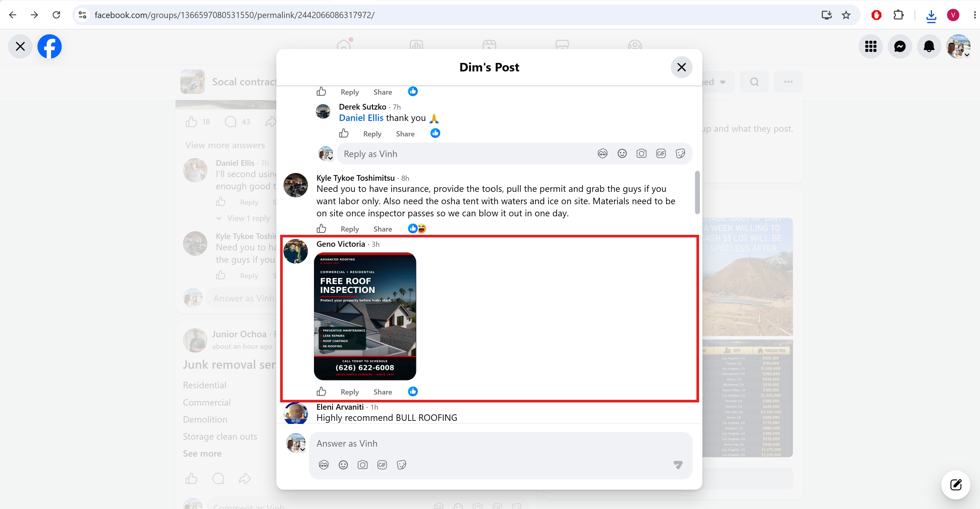980x509 pixels.
Task: Like Kyle Tykoe Toshimitsu's comment
Action: coord(321,228)
